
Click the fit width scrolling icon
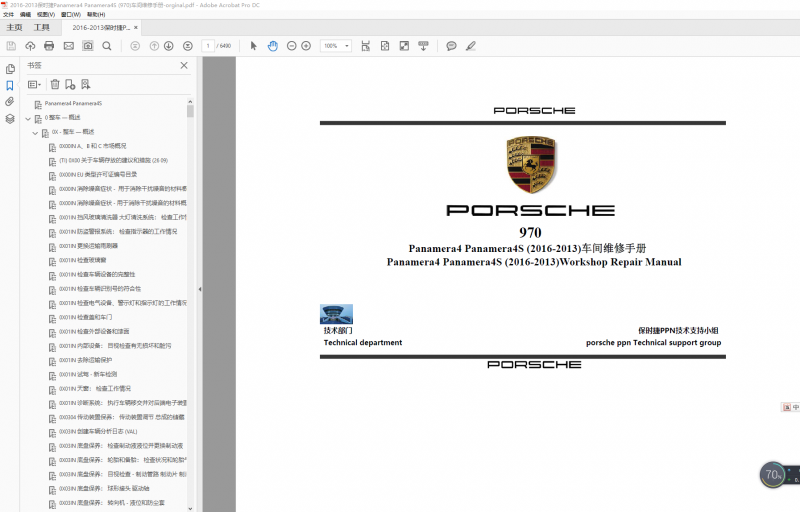365,46
